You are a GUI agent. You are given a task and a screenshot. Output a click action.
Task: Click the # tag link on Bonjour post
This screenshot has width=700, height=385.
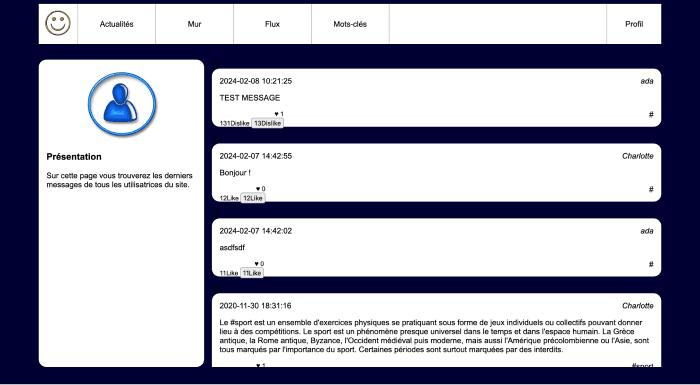[x=651, y=189]
